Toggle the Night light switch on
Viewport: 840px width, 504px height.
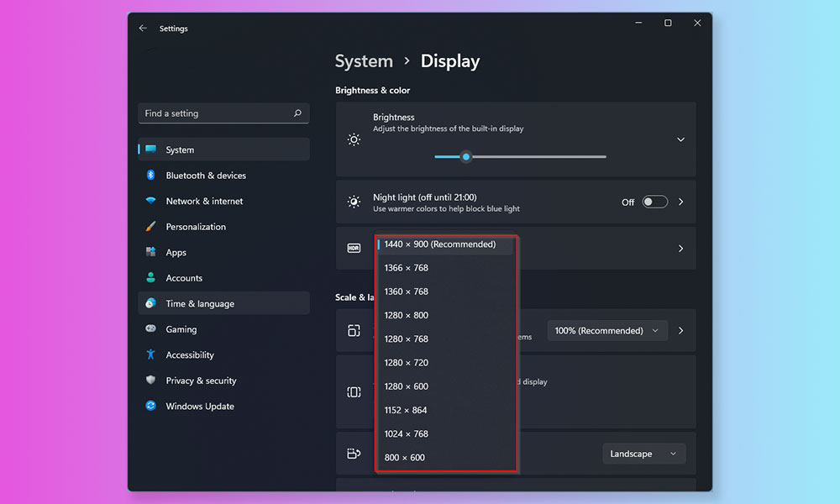pyautogui.click(x=654, y=202)
